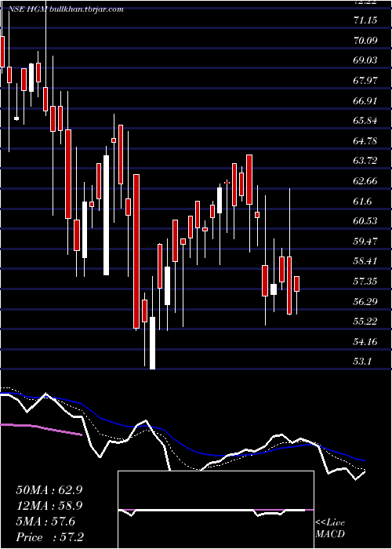This screenshot has width=392, height=549.
Task: Click the 71.15 price axis label
Action: 365,20
